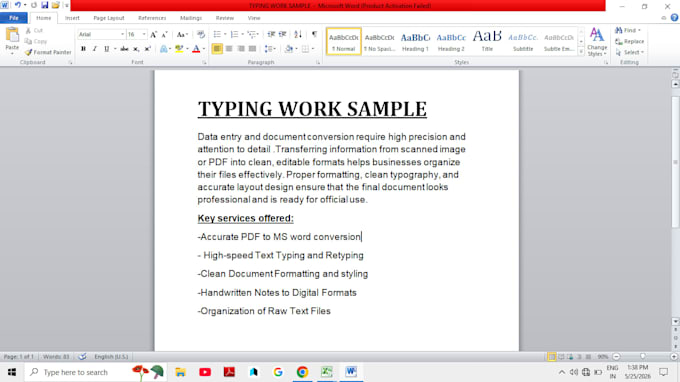Open the font size dropdown
The height and width of the screenshot is (382, 680).
144,35
